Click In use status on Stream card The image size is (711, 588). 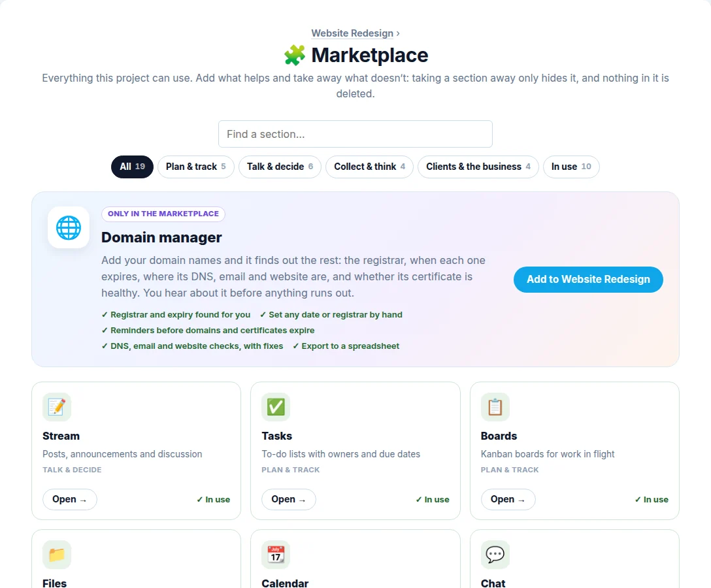tap(213, 500)
